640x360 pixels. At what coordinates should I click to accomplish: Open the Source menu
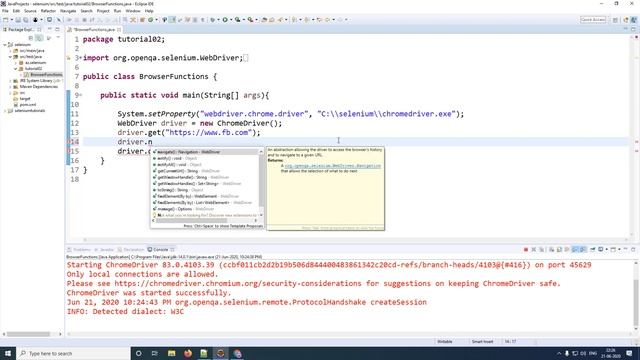pyautogui.click(x=30, y=11)
